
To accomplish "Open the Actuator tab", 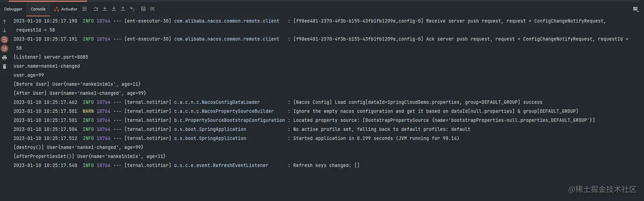I will tap(66, 9).
